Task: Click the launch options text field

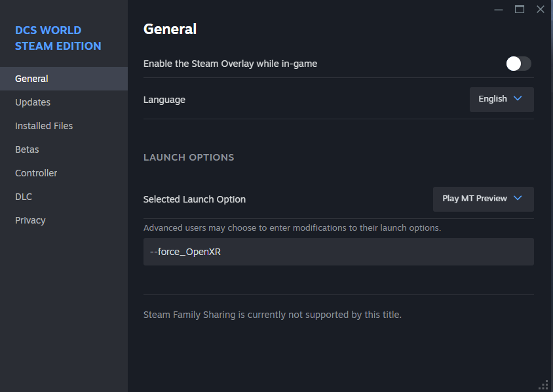Action: click(338, 252)
